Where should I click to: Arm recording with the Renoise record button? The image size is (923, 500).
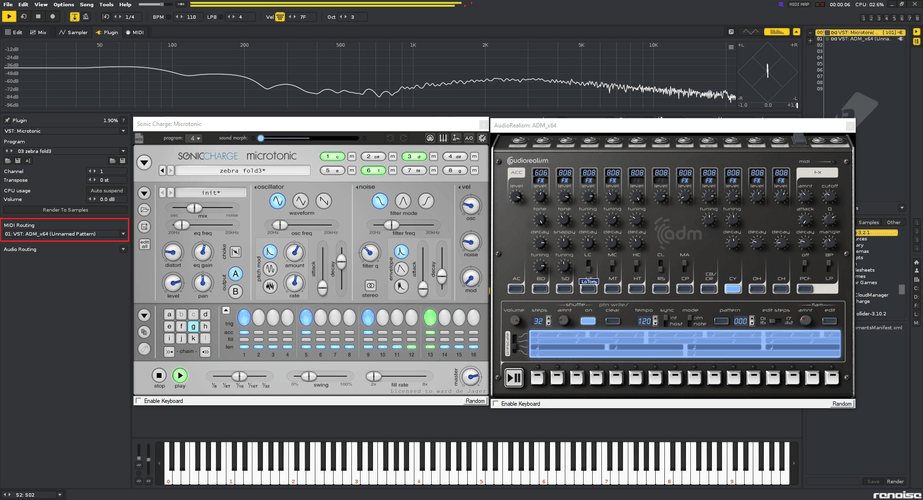coord(52,16)
